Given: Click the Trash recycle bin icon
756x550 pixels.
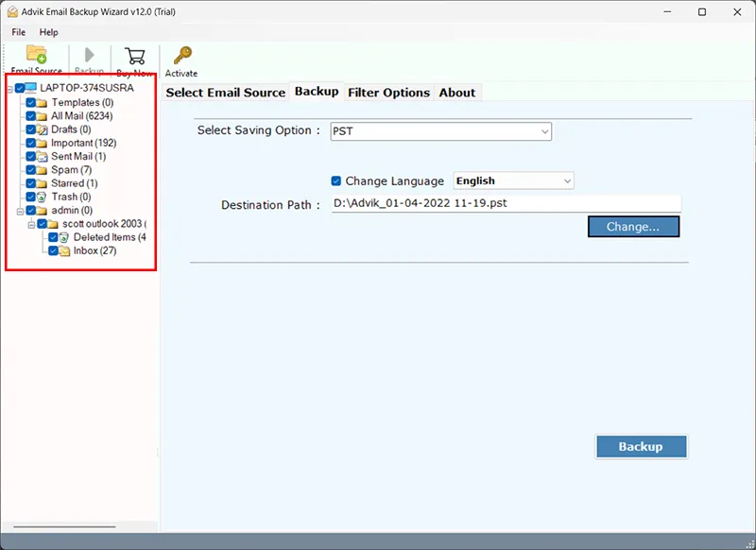Looking at the screenshot, I should (x=42, y=198).
